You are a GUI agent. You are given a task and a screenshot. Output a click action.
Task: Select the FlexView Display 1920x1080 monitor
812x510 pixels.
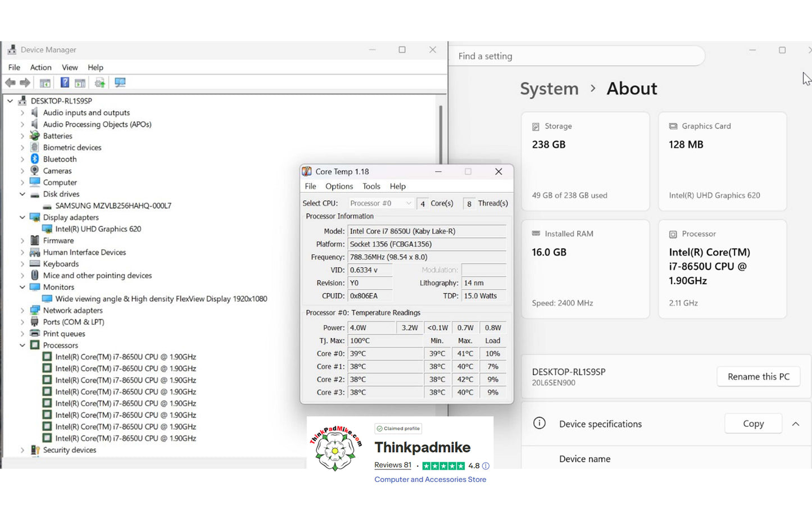(x=161, y=299)
